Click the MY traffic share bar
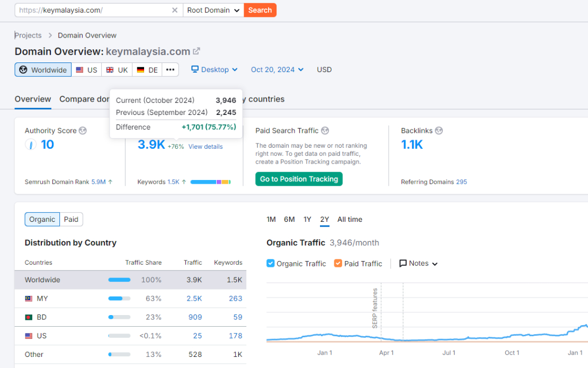The image size is (588, 368). pos(119,299)
